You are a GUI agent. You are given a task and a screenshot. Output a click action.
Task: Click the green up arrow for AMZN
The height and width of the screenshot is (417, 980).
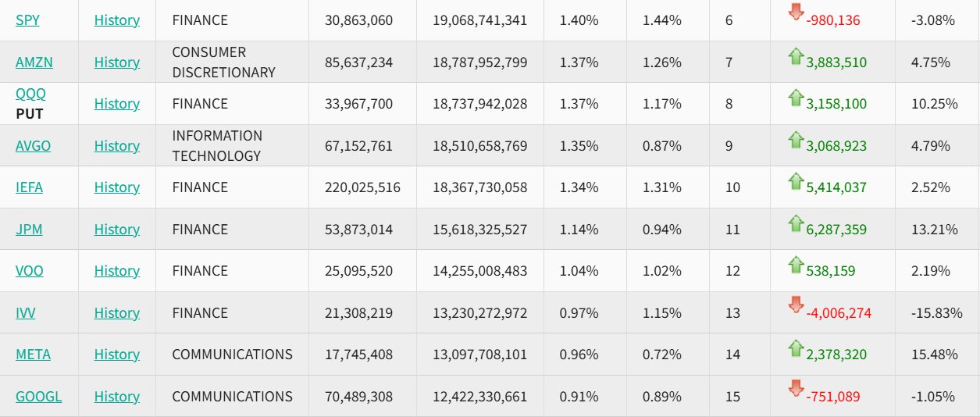coord(796,55)
